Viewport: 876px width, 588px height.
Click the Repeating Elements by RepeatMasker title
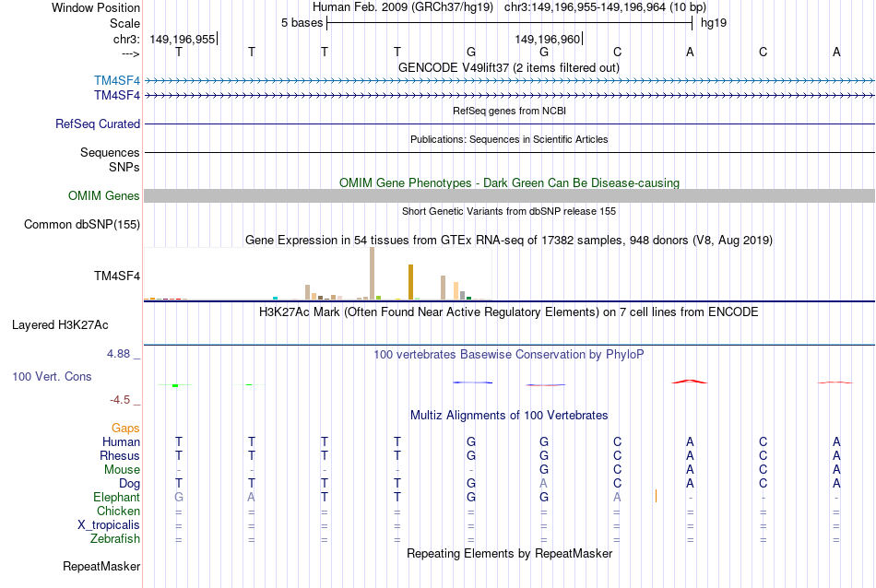[x=510, y=553]
